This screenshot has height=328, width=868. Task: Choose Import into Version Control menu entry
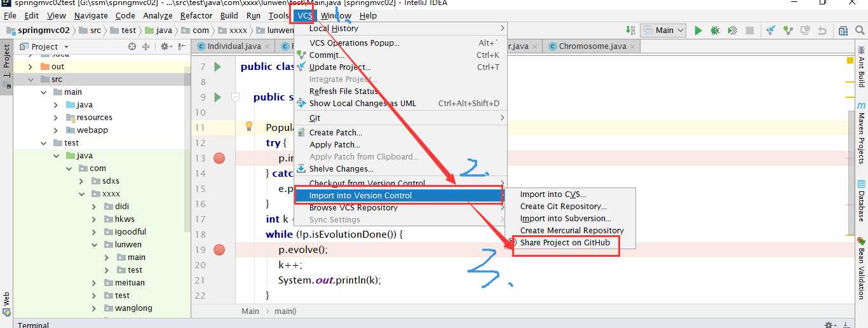pos(400,195)
